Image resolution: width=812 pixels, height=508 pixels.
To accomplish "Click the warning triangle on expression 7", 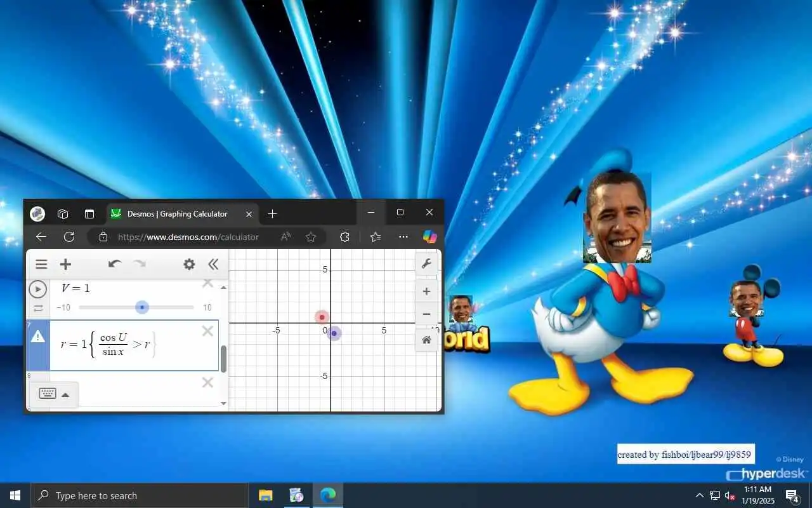I will [38, 337].
